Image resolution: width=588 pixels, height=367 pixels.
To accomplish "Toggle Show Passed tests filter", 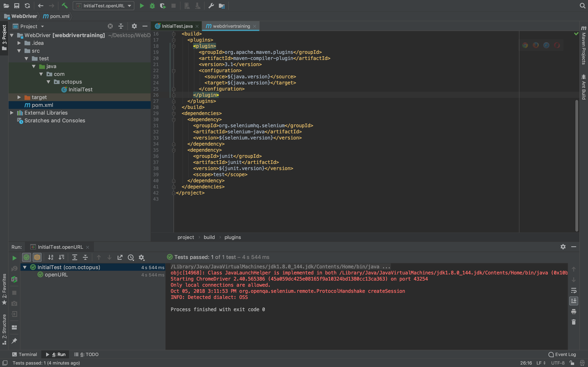I will pos(27,257).
